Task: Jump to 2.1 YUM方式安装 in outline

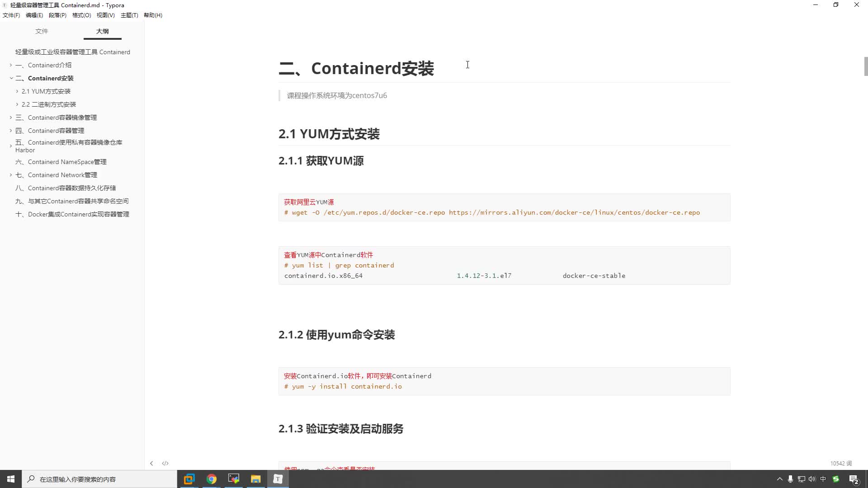Action: [x=46, y=91]
